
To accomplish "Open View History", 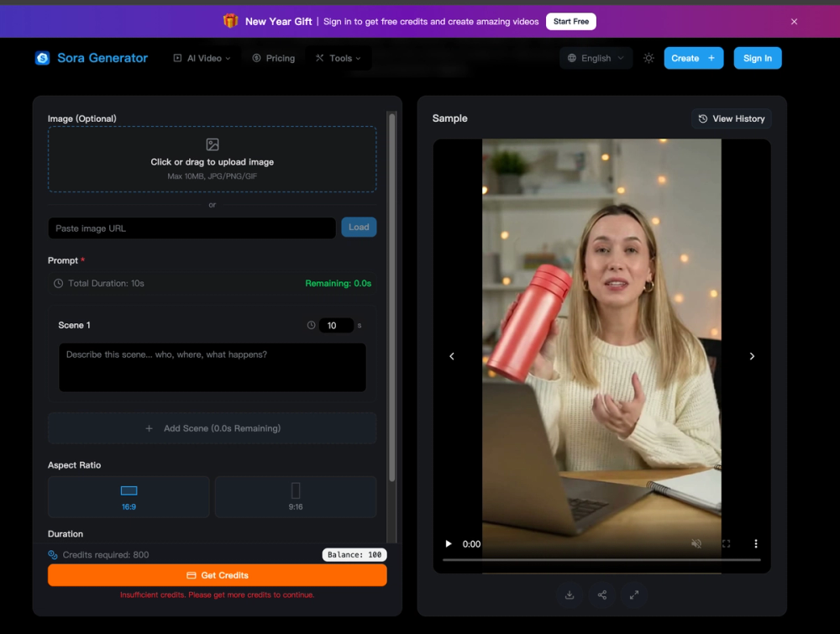I will click(x=731, y=118).
